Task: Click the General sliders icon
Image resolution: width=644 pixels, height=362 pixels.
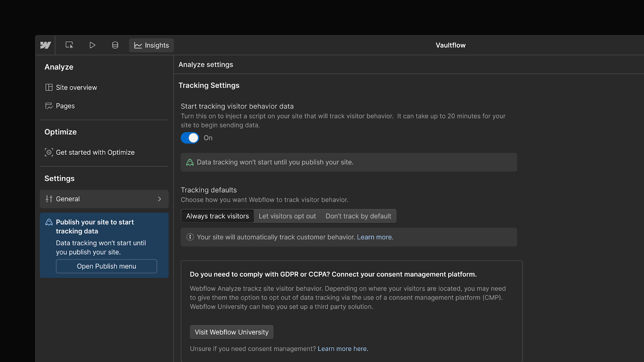Action: 49,199
